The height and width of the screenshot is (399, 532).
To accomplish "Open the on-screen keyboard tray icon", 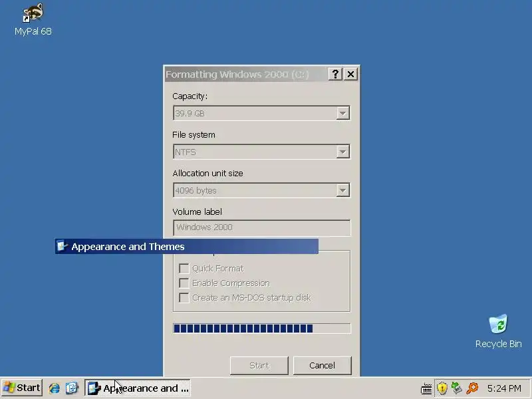I will pyautogui.click(x=426, y=388).
